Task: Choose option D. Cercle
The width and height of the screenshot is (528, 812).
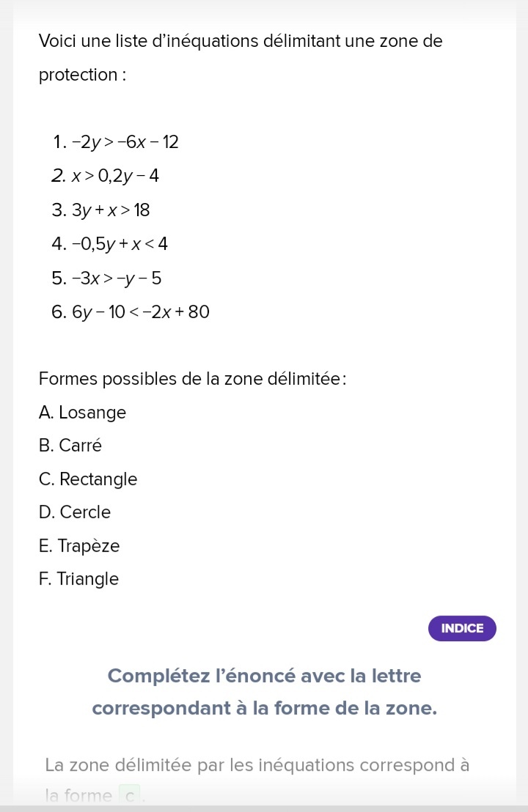Action: 75,512
